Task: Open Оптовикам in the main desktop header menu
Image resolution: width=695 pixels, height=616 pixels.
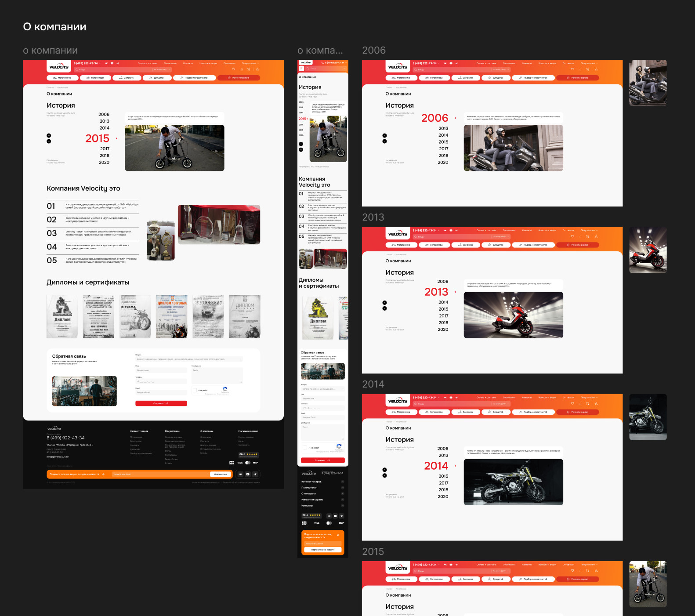Action: [x=229, y=63]
